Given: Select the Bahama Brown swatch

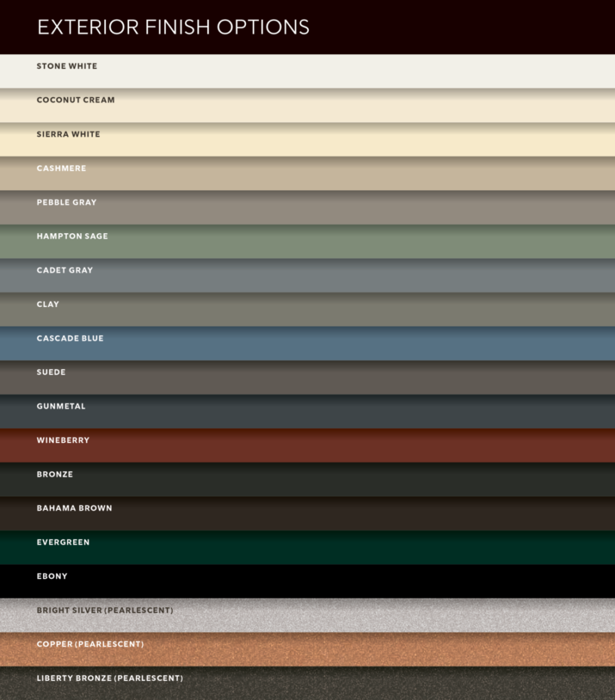Looking at the screenshot, I should 307,513.
